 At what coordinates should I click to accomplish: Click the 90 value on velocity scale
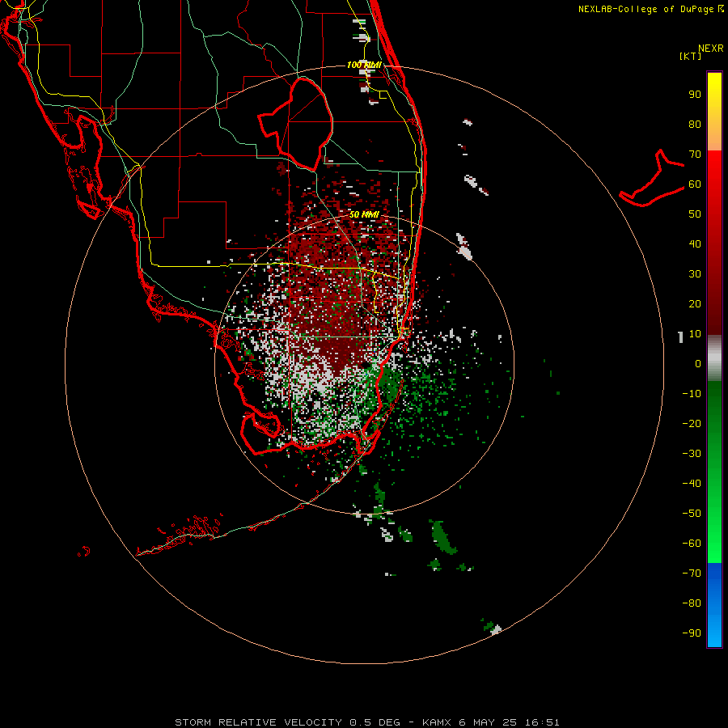(695, 95)
